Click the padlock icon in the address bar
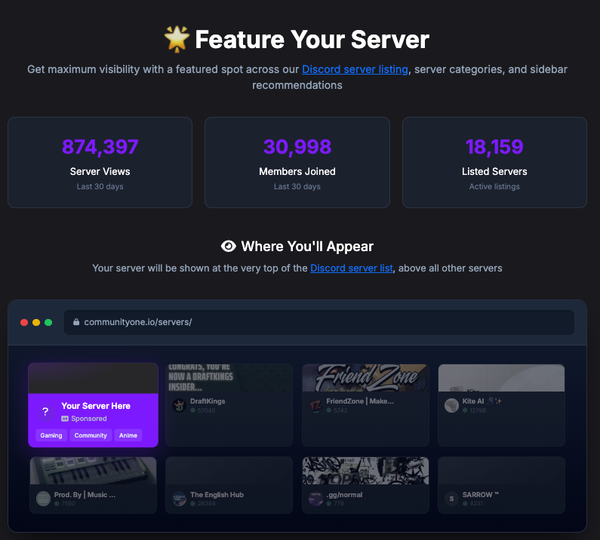 pos(76,322)
